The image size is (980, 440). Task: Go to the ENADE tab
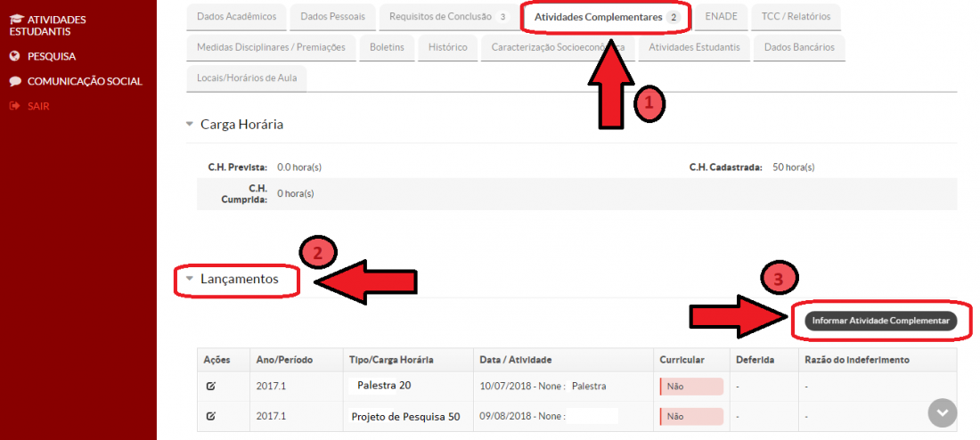click(721, 17)
